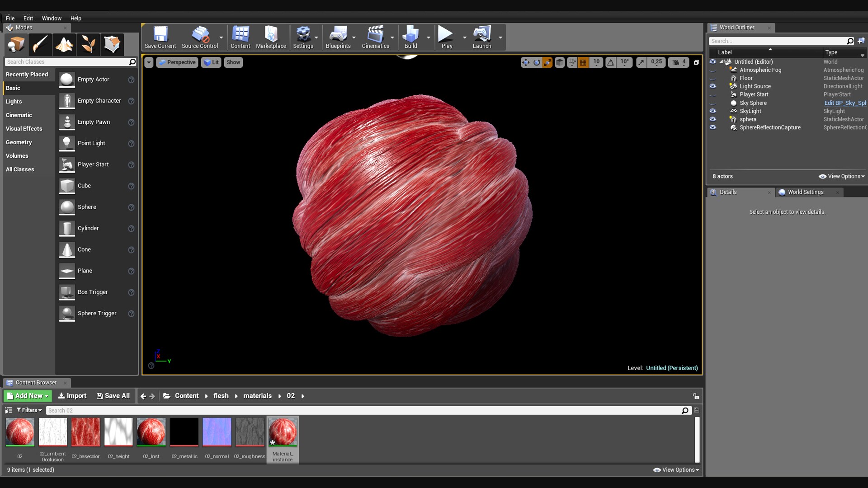Switch to the Foliage editing mode
Viewport: 868px width, 488px height.
(x=88, y=44)
